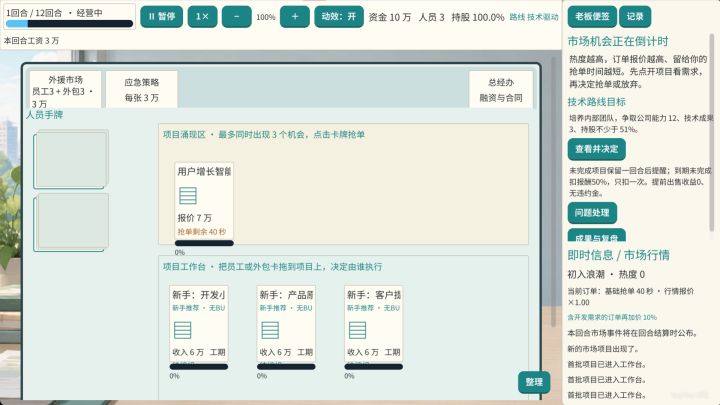The height and width of the screenshot is (405, 720).
Task: Select the first staff hand card
Action: coord(71,159)
